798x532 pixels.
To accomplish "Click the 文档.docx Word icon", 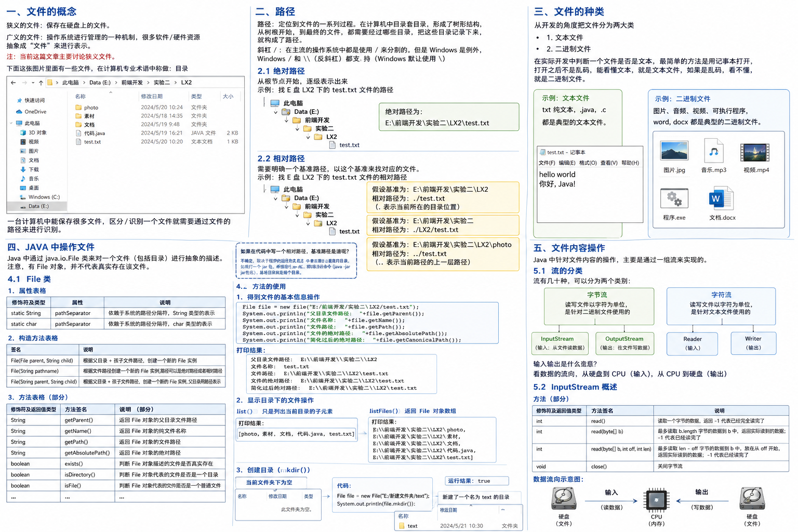I will (721, 198).
